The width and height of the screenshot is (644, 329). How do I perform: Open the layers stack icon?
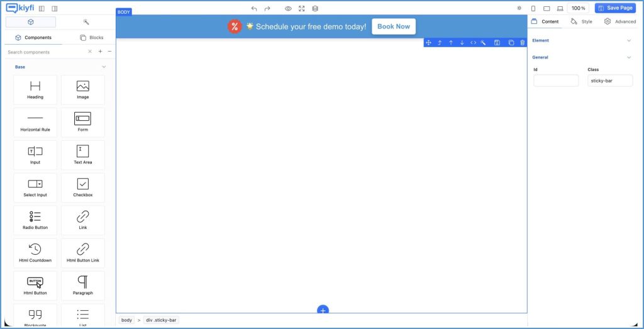[315, 8]
